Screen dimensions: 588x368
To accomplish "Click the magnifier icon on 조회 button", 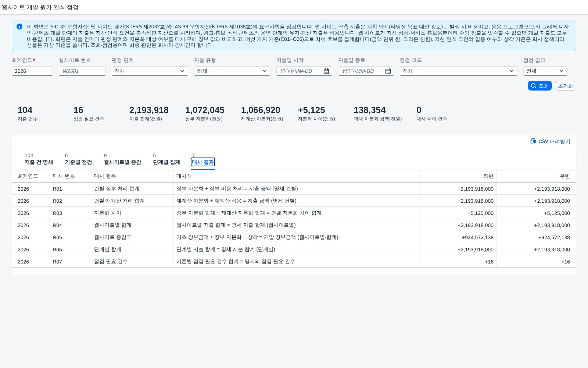I will 534,86.
